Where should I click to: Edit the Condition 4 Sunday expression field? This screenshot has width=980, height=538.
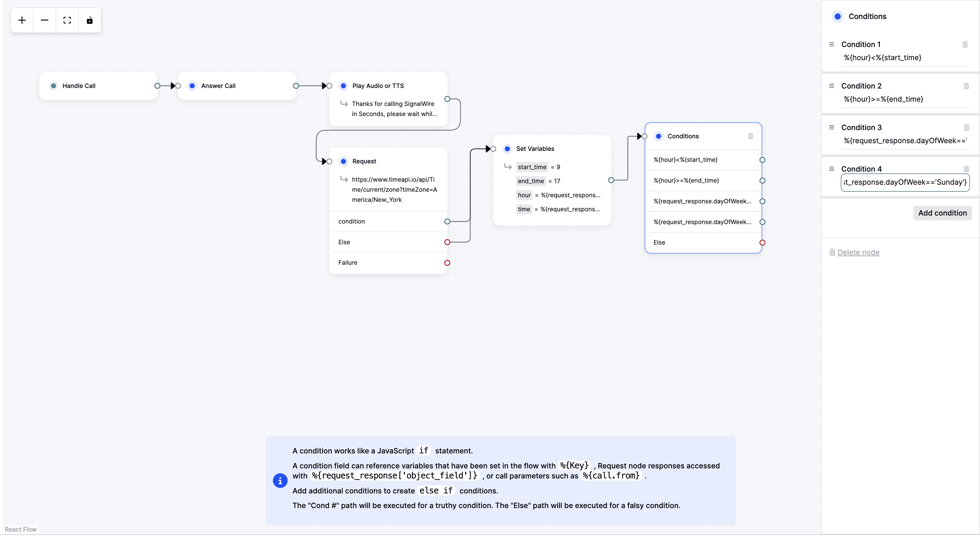(905, 182)
